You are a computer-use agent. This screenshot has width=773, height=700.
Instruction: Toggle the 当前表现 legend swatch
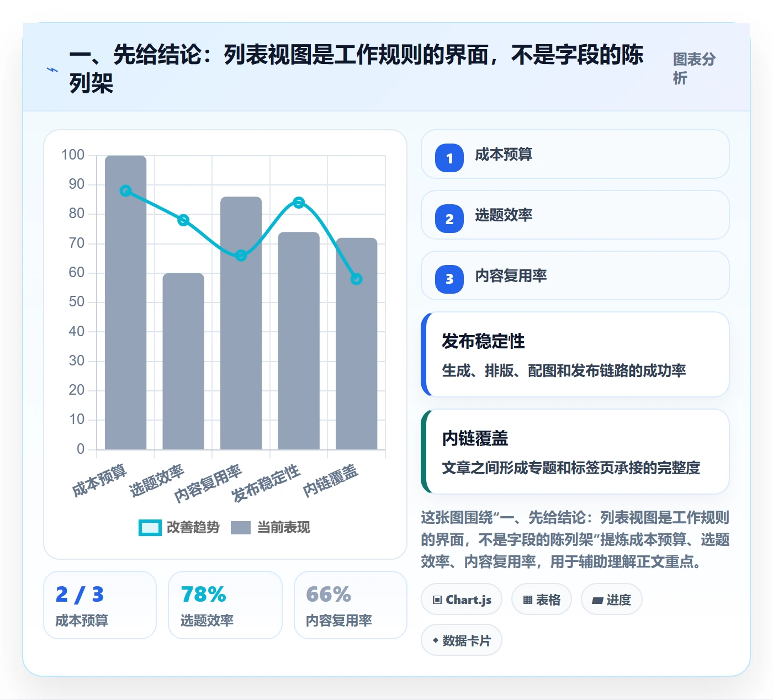pyautogui.click(x=241, y=528)
